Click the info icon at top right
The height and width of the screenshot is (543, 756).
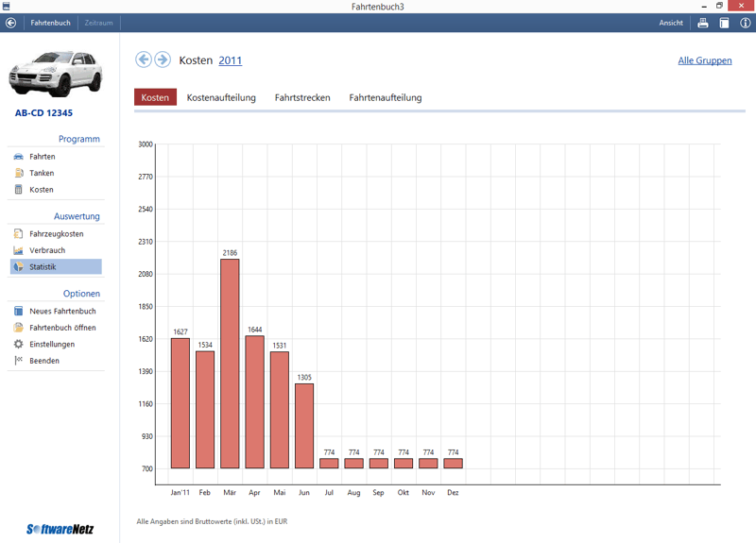(745, 23)
